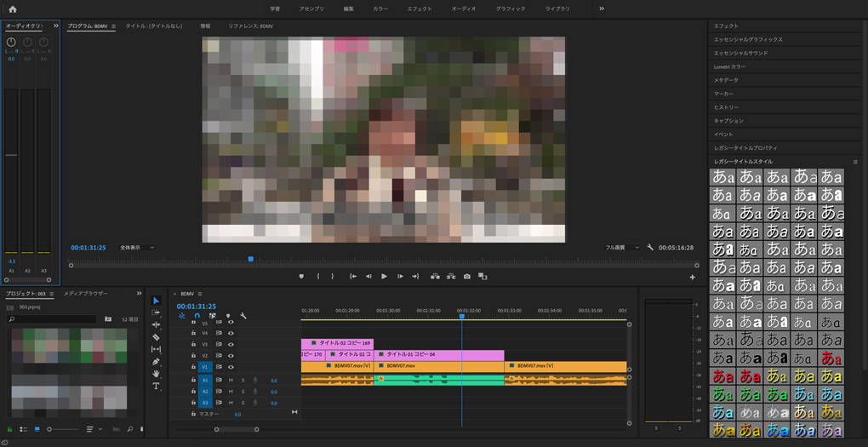The width and height of the screenshot is (868, 447).
Task: Hide track V1 with eye icon
Action: coord(231,367)
